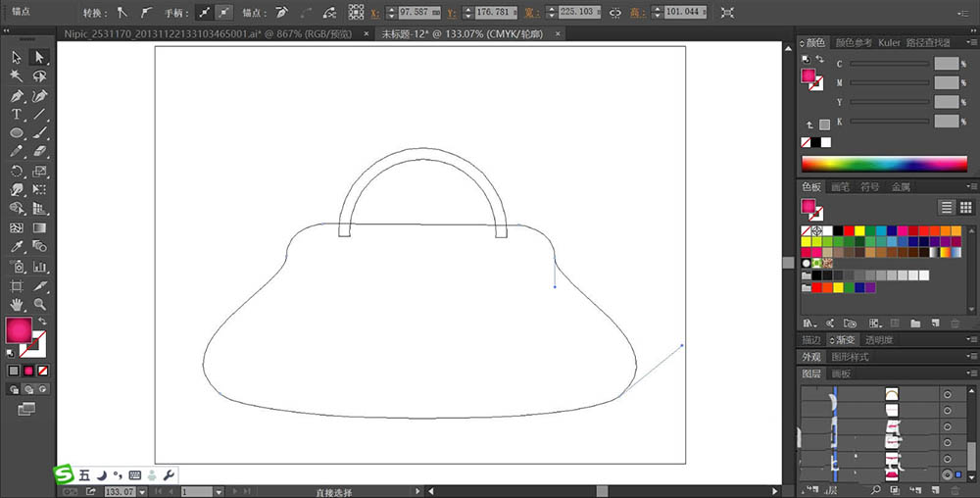Viewport: 980px width, 498px height.
Task: Set paint mode to None button
Action: (42, 371)
